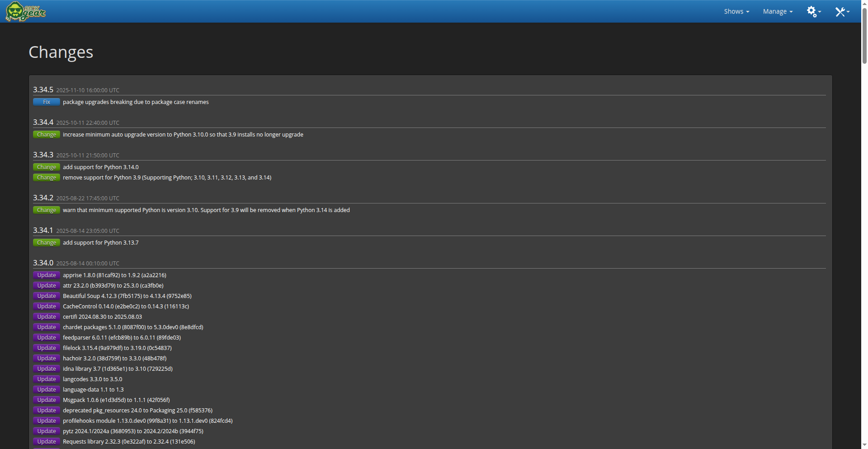
Task: Open the wrench tools dropdown
Action: (842, 11)
